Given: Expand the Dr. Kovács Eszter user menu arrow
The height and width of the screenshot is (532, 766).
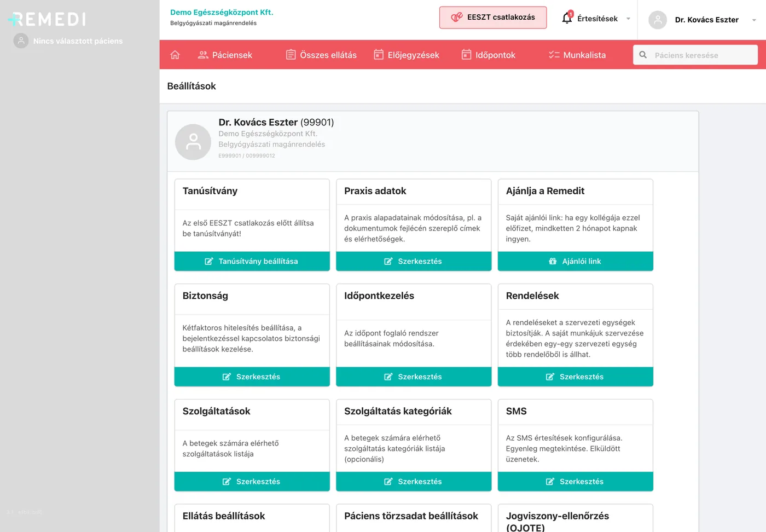Looking at the screenshot, I should 754,20.
